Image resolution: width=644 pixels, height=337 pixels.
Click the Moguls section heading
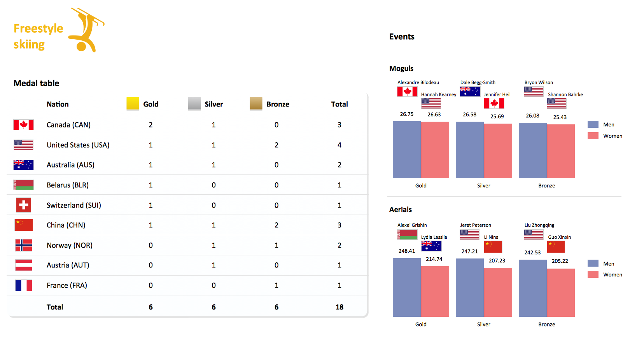(401, 68)
